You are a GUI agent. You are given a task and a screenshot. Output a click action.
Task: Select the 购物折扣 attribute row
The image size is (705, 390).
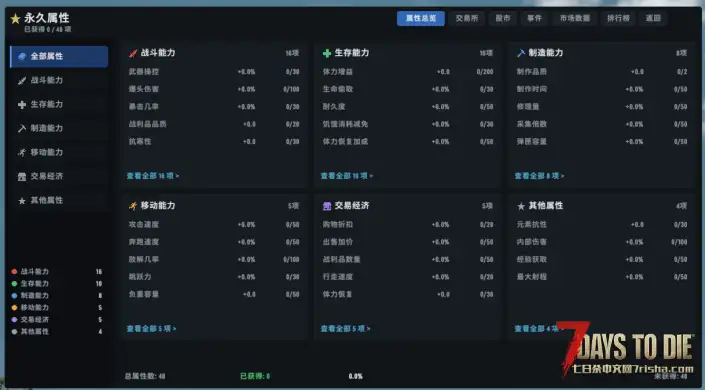408,224
